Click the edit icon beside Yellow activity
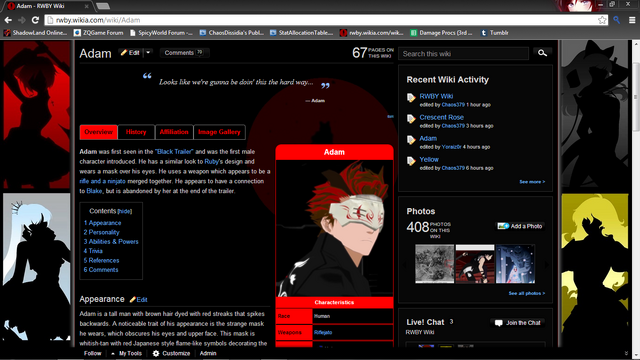Screen dimensions: 640x360 (411, 161)
